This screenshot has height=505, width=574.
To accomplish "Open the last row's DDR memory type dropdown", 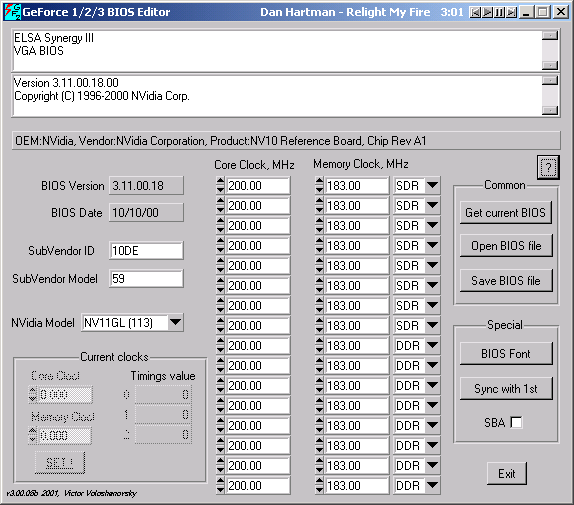I will click(432, 486).
